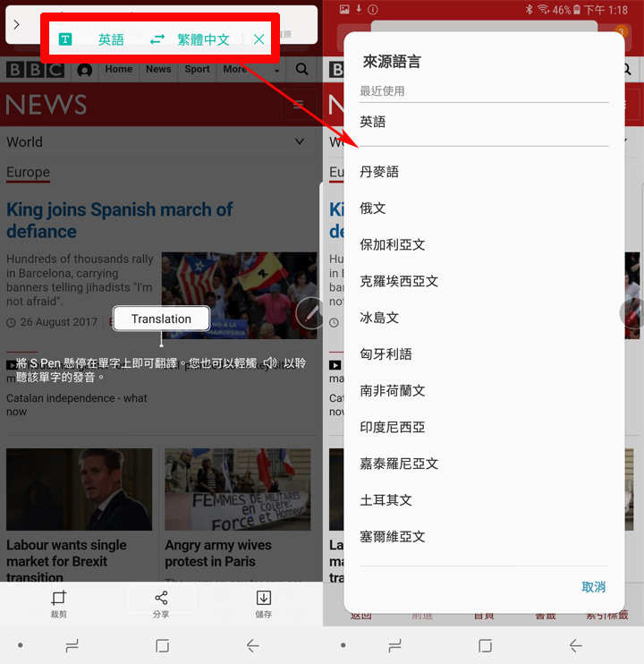Tap the swap languages arrows icon
This screenshot has width=644, height=664.
pyautogui.click(x=157, y=39)
